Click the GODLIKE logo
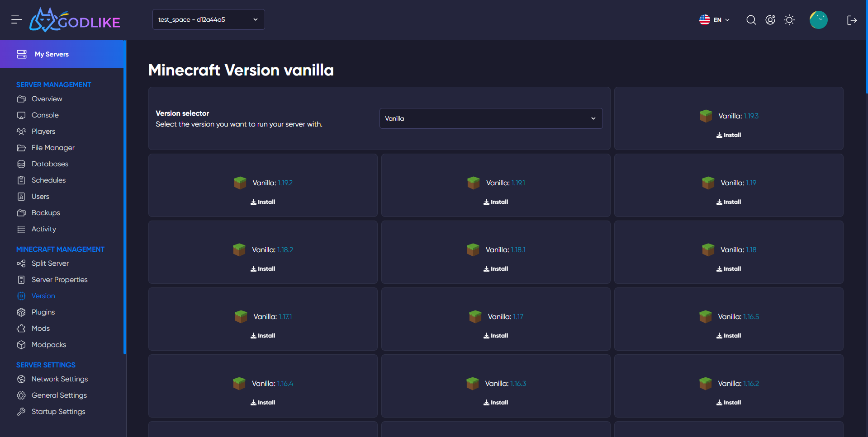The image size is (868, 437). (75, 20)
